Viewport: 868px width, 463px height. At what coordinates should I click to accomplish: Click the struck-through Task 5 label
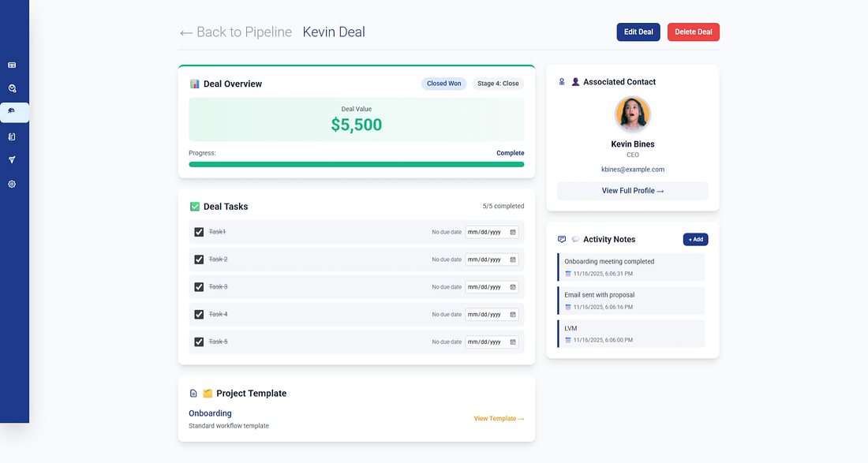[218, 342]
